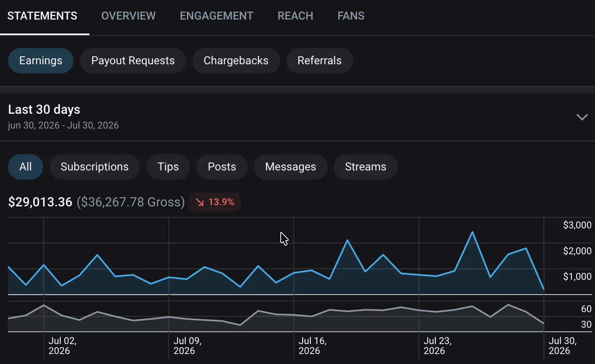Viewport: 595px width, 364px height.
Task: Show Streams earnings only
Action: [x=366, y=167]
